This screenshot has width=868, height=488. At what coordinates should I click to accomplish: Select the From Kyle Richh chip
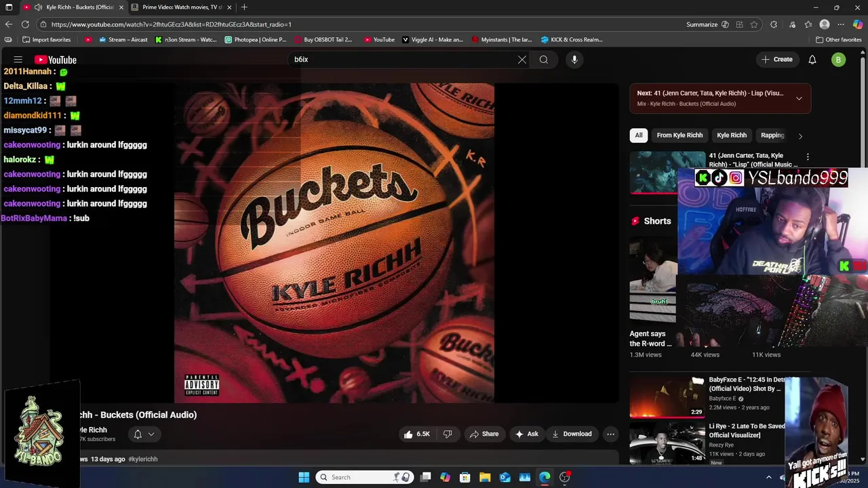[x=679, y=136]
